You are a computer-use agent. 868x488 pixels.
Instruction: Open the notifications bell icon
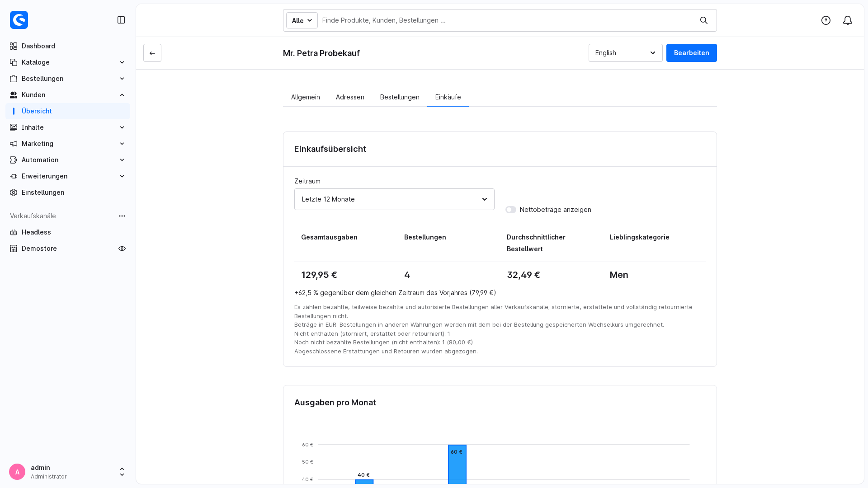tap(848, 20)
